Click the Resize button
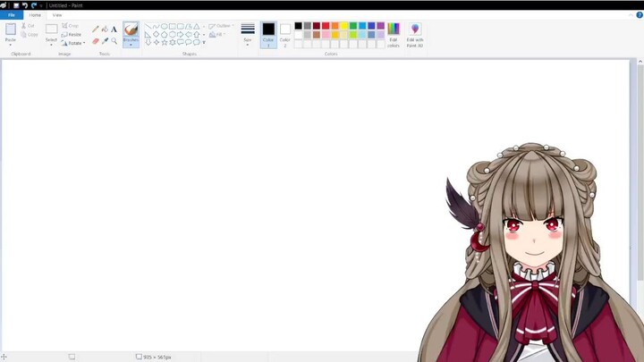This screenshot has height=362, width=644. click(x=72, y=35)
